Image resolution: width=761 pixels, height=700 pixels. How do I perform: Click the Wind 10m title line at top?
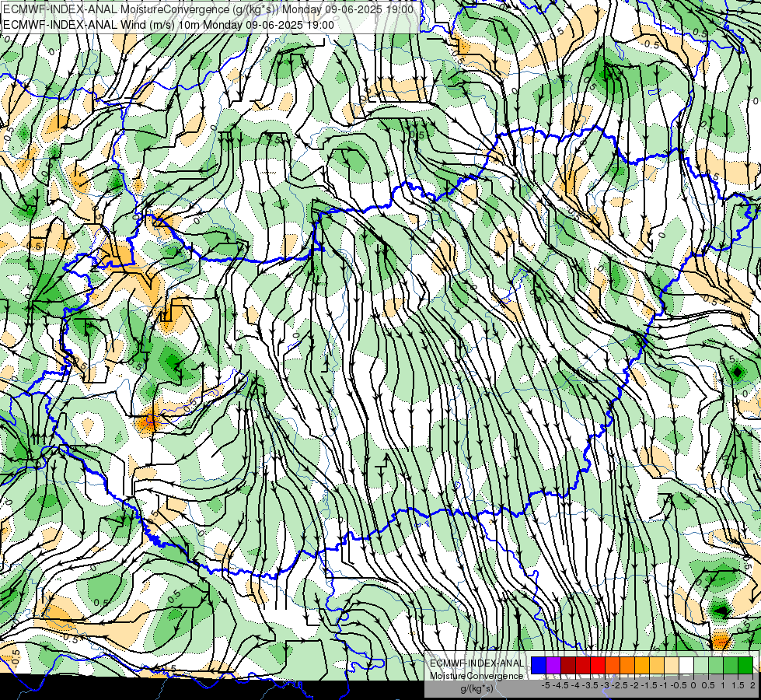click(169, 25)
